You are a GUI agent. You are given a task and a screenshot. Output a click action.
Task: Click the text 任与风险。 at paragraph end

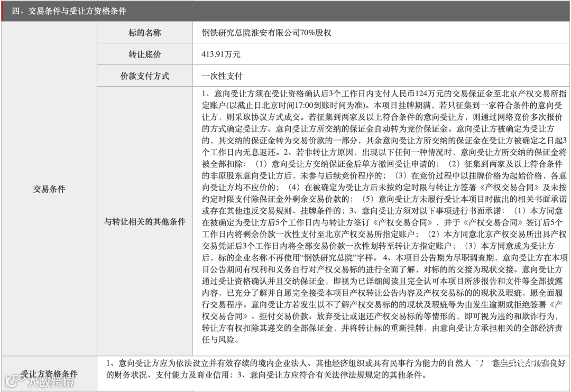(221, 340)
